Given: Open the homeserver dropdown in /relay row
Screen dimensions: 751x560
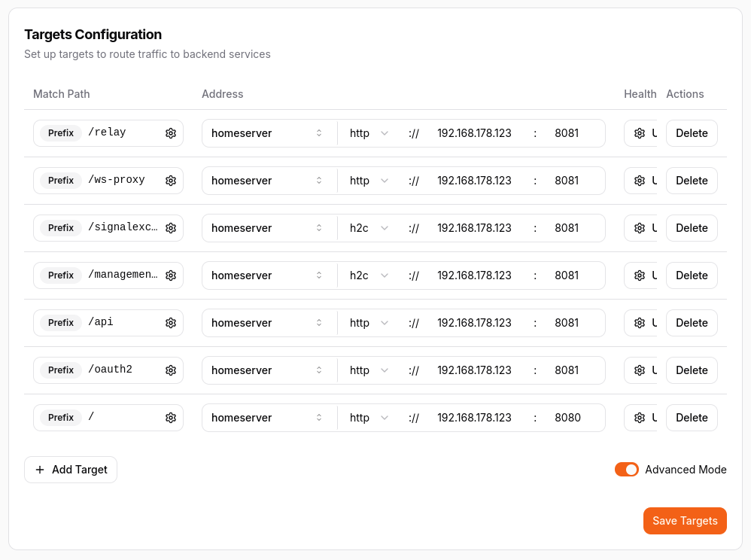Looking at the screenshot, I should 267,133.
